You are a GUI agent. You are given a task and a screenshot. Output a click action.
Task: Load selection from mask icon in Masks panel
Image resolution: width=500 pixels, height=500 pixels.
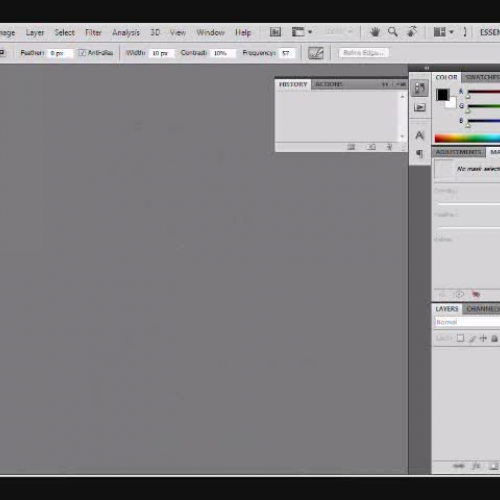442,295
